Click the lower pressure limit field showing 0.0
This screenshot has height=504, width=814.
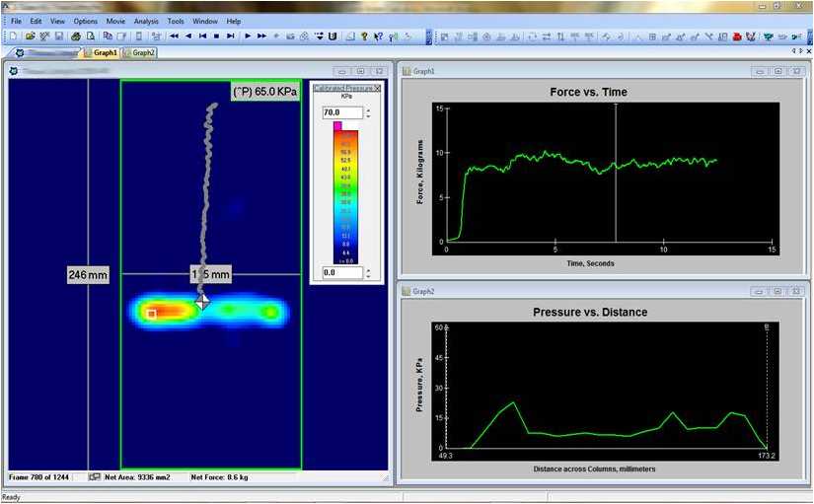[x=341, y=272]
